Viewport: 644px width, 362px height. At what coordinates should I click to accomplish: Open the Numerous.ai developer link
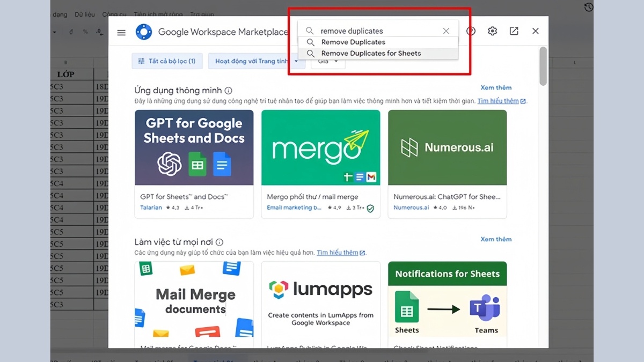(411, 208)
